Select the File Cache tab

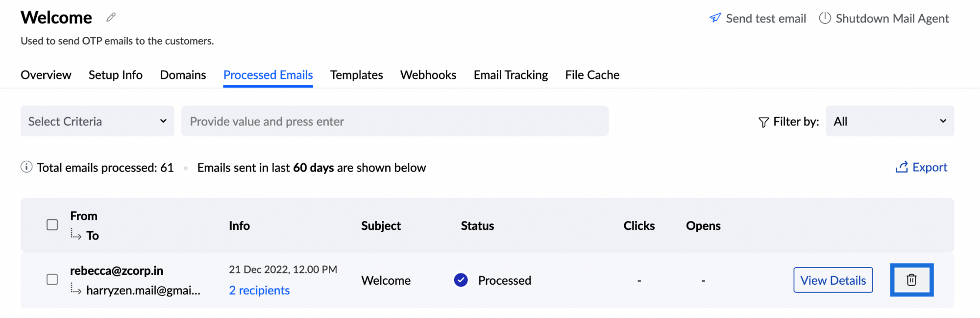click(592, 75)
